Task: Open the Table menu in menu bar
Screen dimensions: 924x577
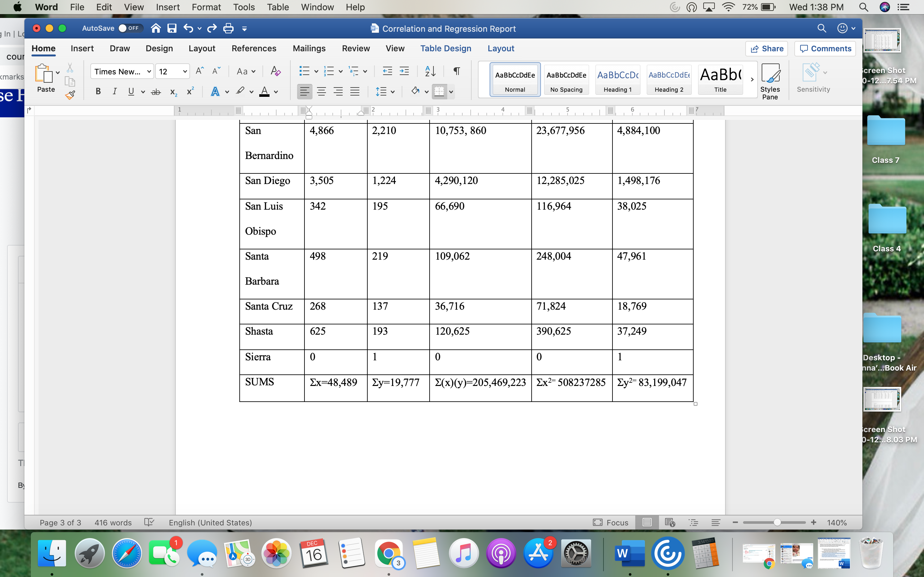Action: (278, 7)
